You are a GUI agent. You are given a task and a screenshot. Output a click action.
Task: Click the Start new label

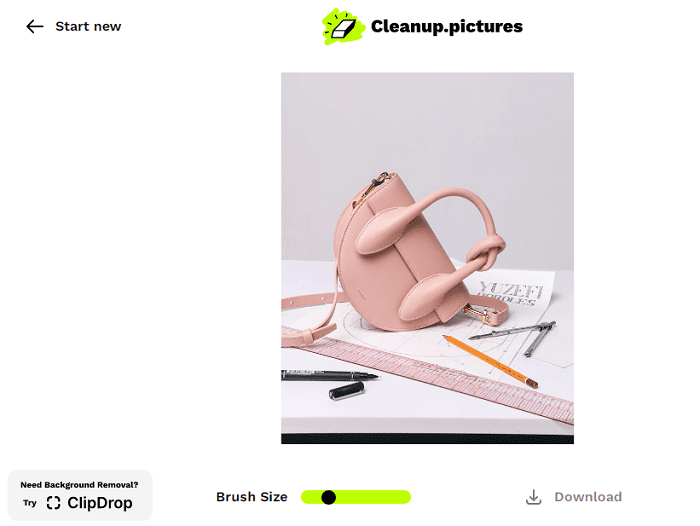[x=88, y=27]
